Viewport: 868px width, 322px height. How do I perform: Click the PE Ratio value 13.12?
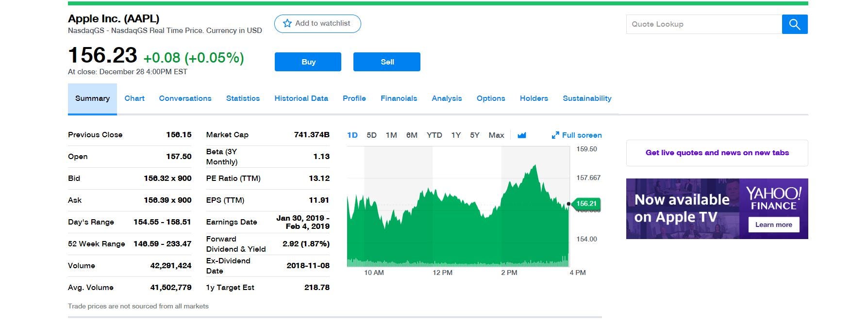pos(319,178)
